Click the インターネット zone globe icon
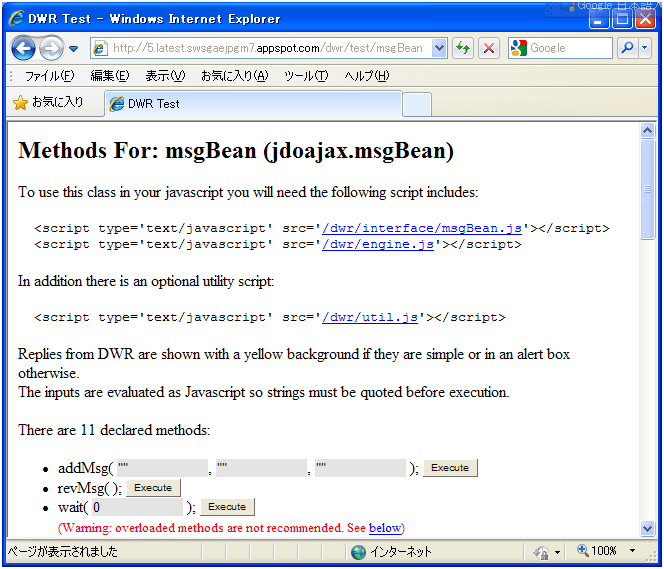 (x=358, y=552)
